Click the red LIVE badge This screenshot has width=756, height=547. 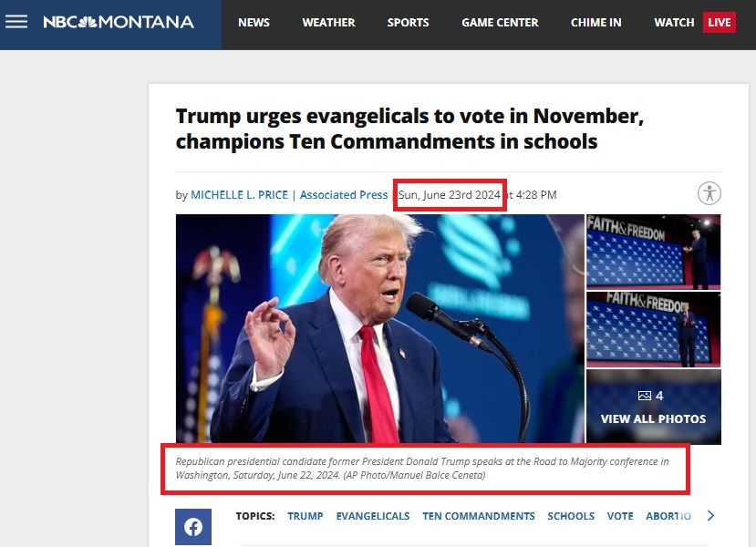pyautogui.click(x=719, y=22)
